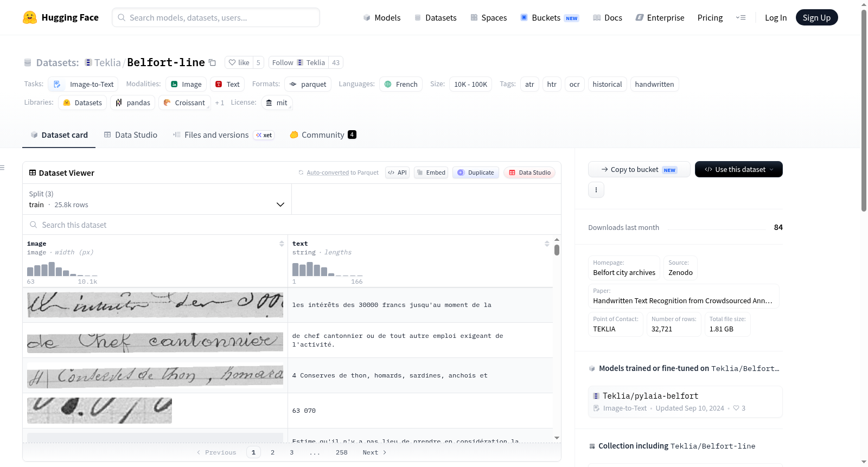Screen dimensions: 868x467
Task: Click the Log In link
Action: point(776,17)
